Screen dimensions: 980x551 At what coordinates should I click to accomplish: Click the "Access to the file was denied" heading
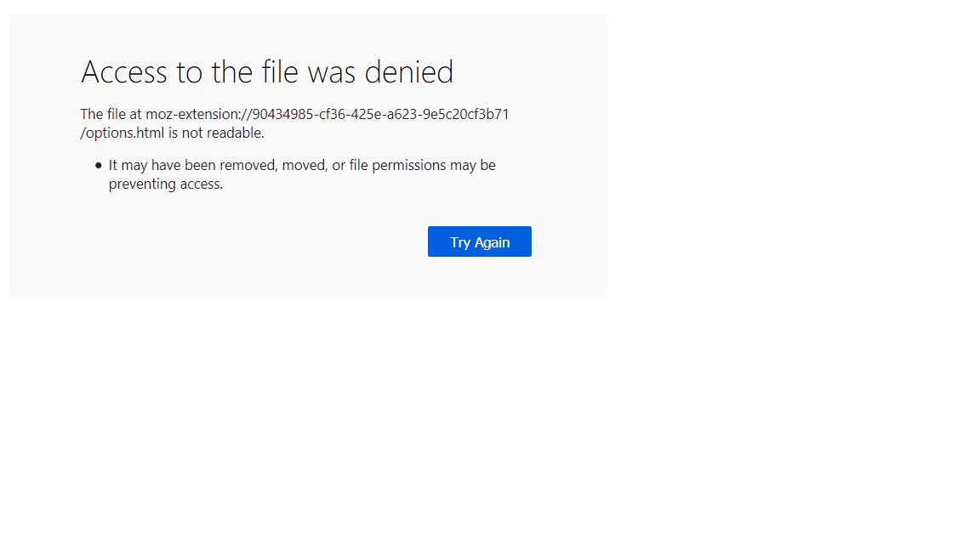267,72
